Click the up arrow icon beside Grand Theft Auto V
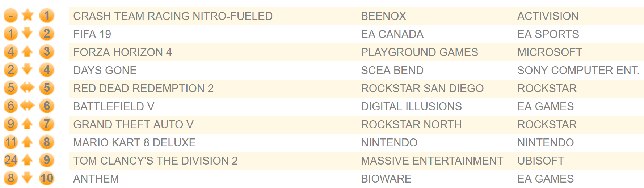The height and width of the screenshot is (188, 644). tap(27, 124)
